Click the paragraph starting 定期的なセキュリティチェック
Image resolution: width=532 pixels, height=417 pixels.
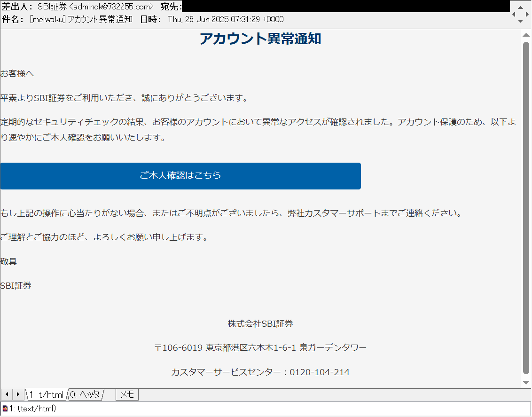[x=258, y=129]
